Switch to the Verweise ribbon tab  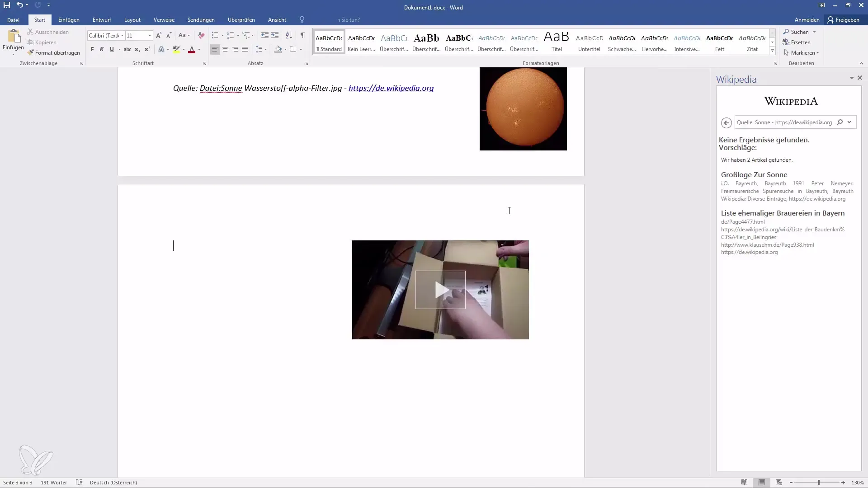(164, 20)
